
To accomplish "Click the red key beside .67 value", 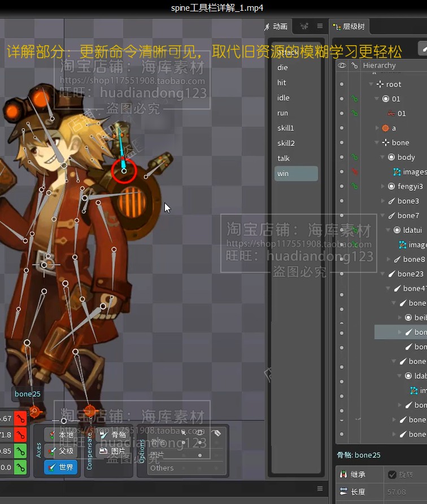I will 20,419.
